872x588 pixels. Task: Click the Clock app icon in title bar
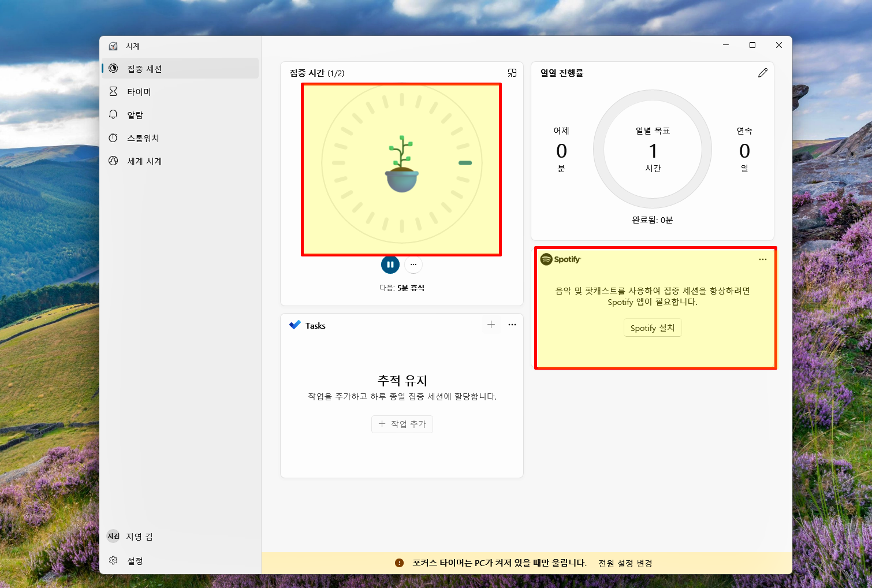(x=113, y=46)
